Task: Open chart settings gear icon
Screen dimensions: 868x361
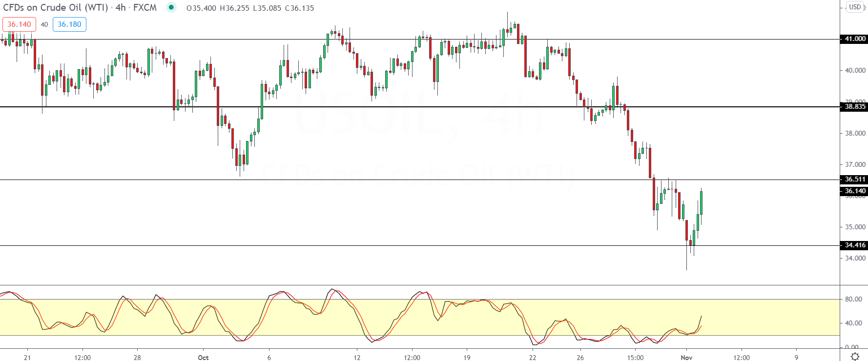Action: tap(855, 357)
